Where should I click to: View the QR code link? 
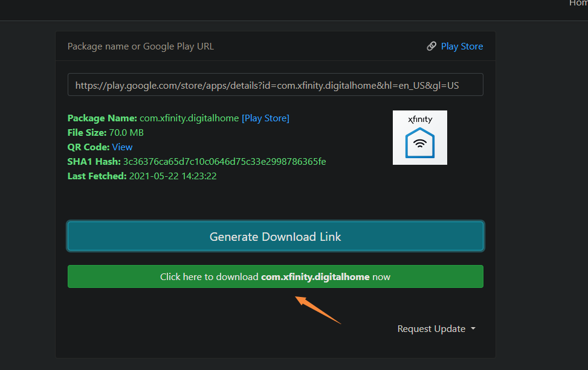[122, 147]
